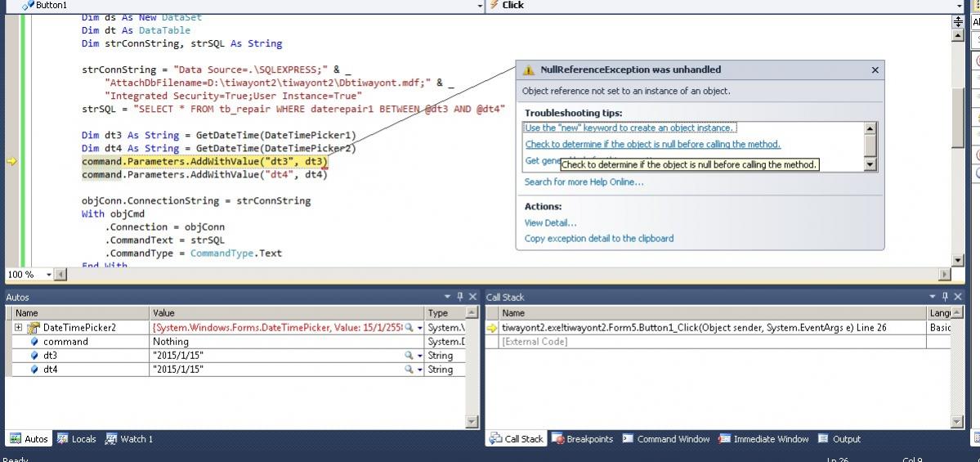The width and height of the screenshot is (980, 462).
Task: Open 'Search for more Help Online' link
Action: pos(584,182)
